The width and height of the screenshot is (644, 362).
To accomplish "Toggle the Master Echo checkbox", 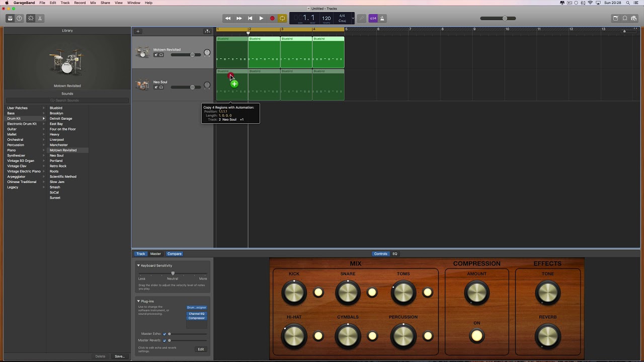I will (165, 334).
